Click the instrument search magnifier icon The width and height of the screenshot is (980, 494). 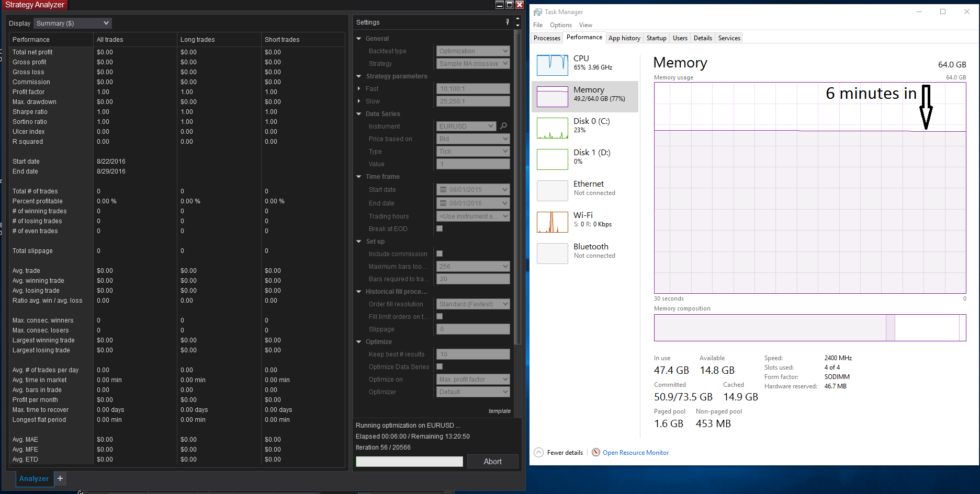click(503, 126)
